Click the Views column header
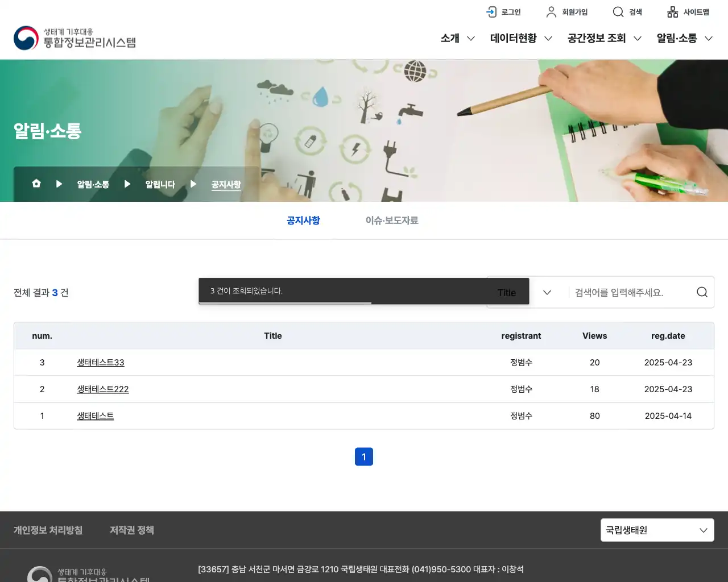 point(595,336)
